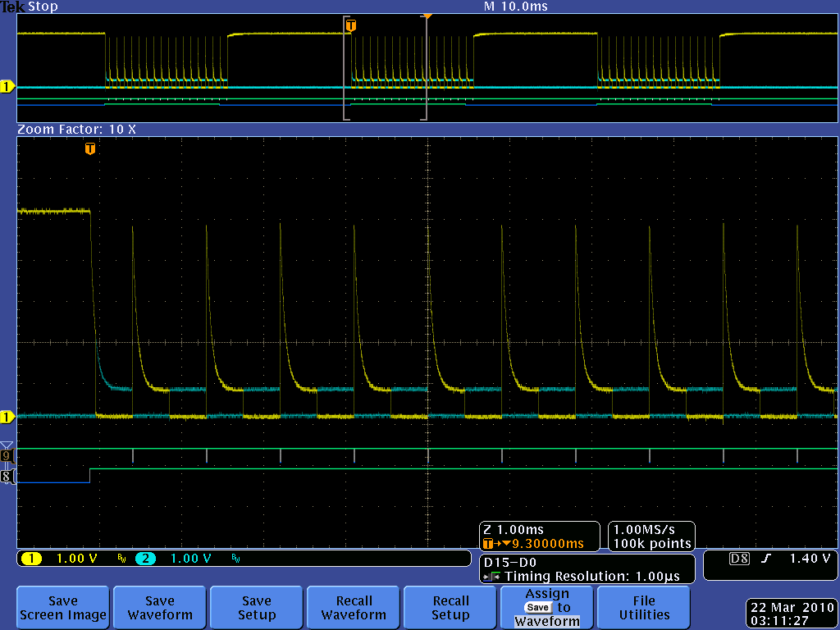Select orange trigger T marker in zoomed view
840x630 pixels.
90,148
